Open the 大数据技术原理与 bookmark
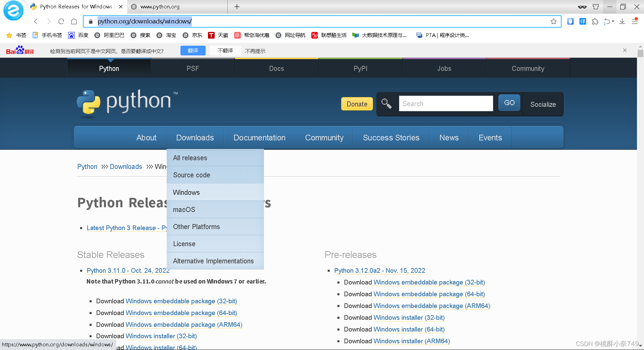644x350 pixels. click(x=379, y=35)
